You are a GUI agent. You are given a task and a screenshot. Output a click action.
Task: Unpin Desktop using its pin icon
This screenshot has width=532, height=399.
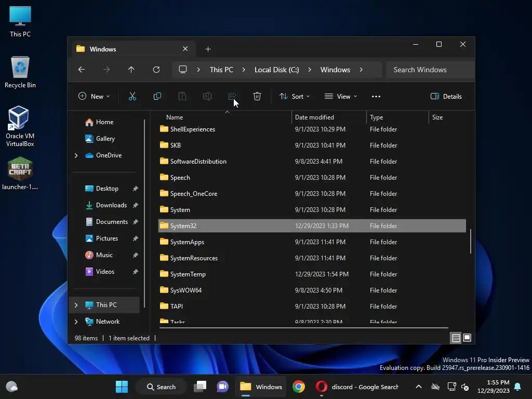pos(136,189)
